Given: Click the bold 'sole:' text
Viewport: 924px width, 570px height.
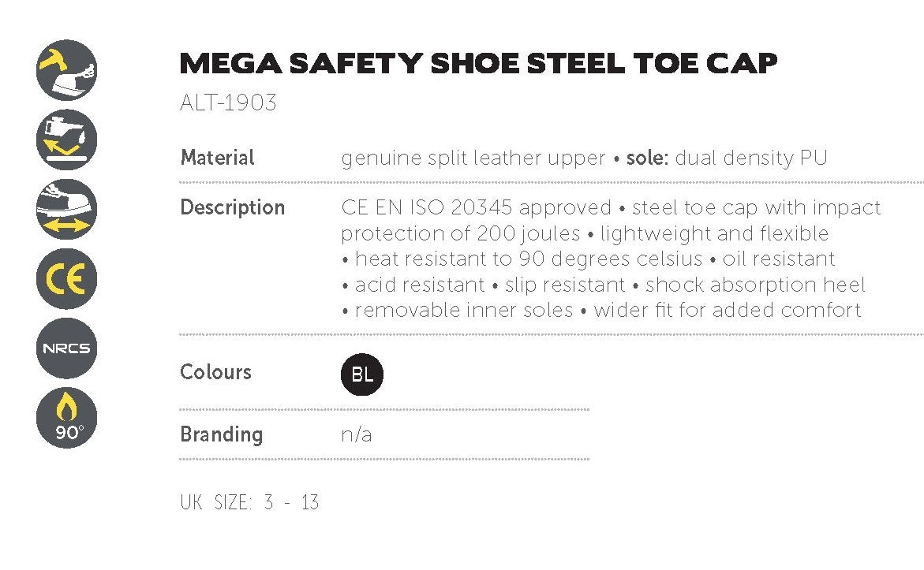Looking at the screenshot, I should (x=647, y=158).
